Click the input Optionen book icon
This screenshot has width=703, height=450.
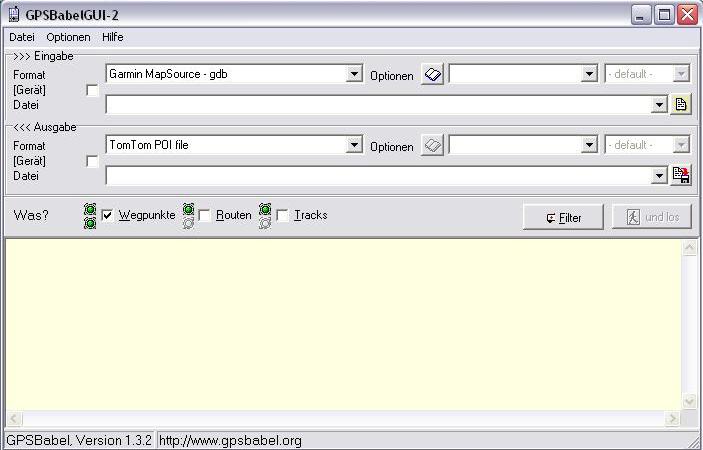(432, 75)
